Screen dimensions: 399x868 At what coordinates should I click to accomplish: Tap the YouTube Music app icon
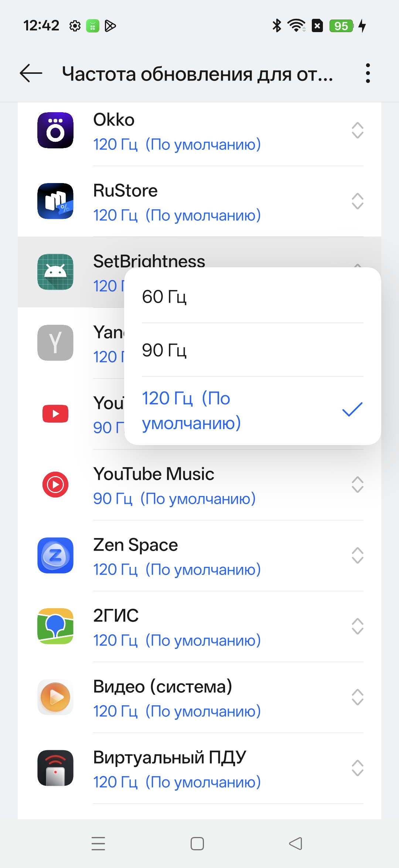[x=55, y=485]
